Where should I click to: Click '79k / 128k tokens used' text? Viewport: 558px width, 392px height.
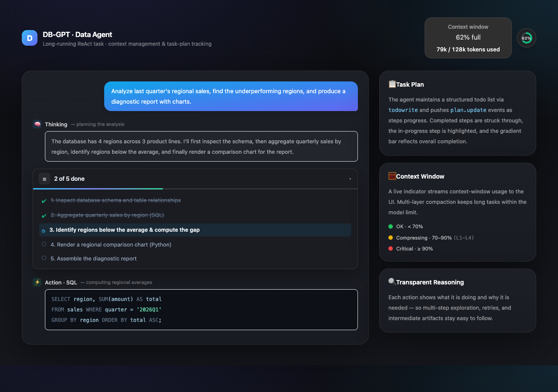[468, 49]
